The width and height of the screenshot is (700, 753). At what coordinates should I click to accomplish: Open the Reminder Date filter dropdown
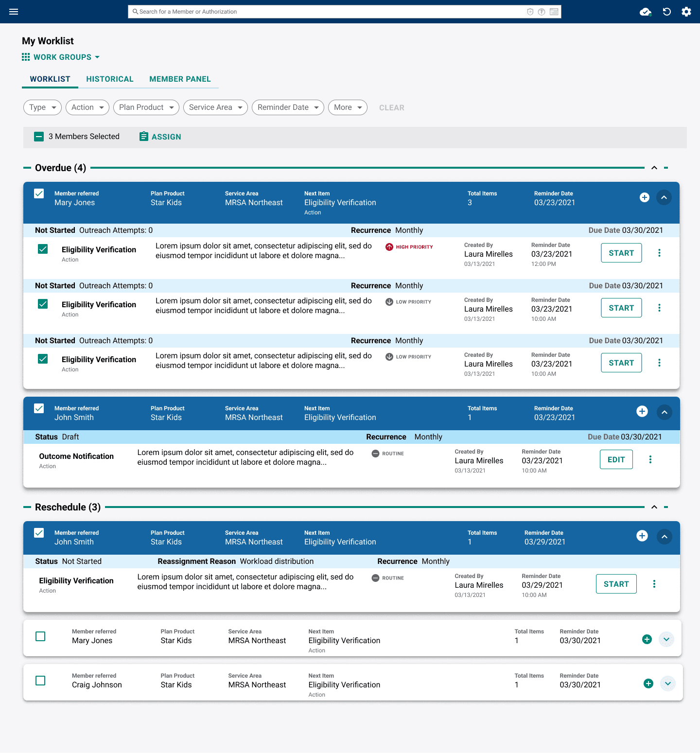pyautogui.click(x=288, y=107)
